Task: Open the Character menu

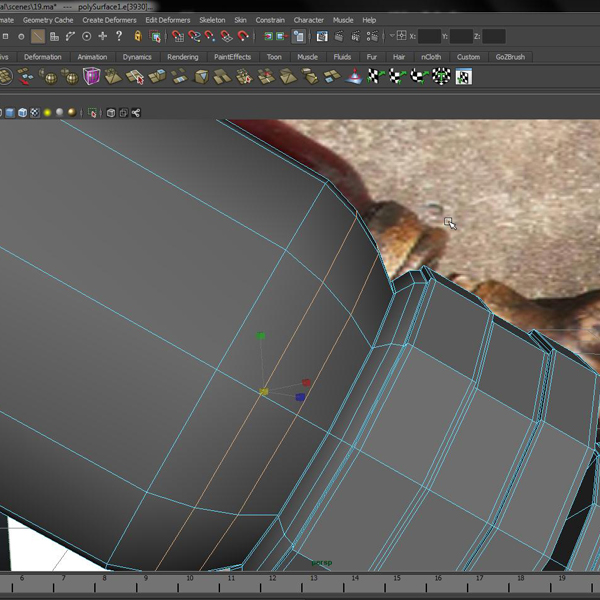Action: coord(308,20)
